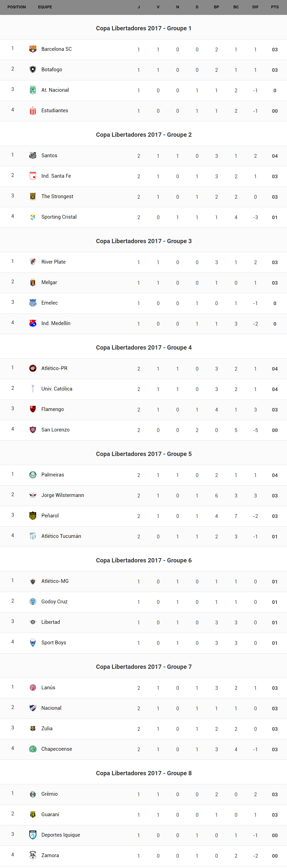Click the Flamengo team logo
The height and width of the screenshot is (868, 287).
click(x=33, y=409)
